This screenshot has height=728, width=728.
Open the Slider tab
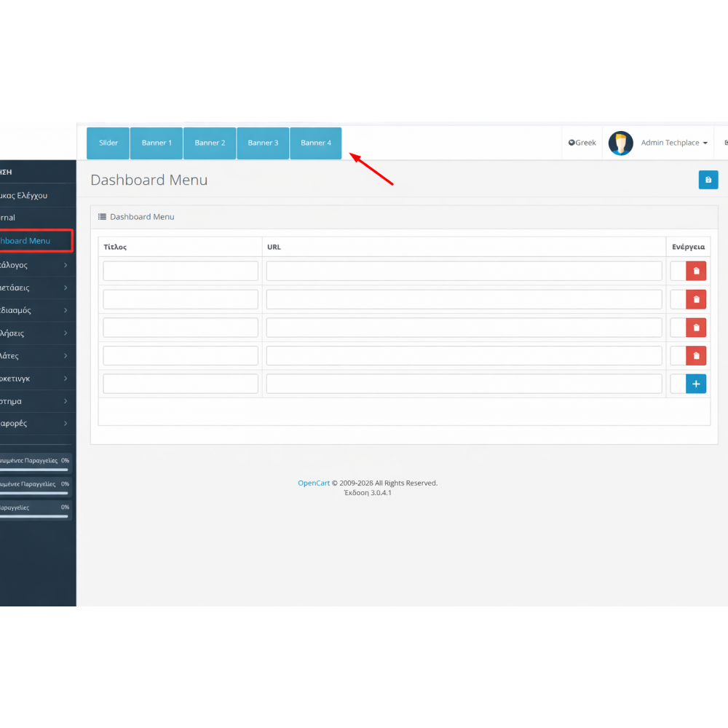click(108, 143)
